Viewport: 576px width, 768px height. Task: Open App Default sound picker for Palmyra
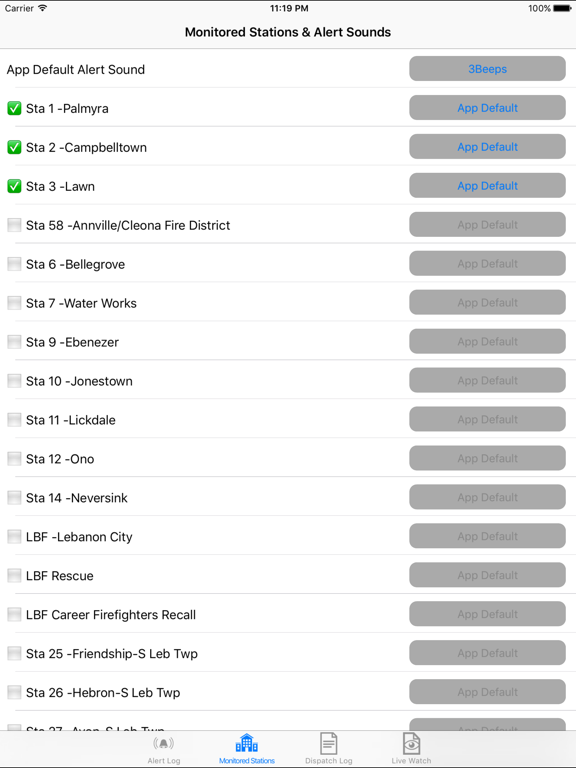pos(487,108)
